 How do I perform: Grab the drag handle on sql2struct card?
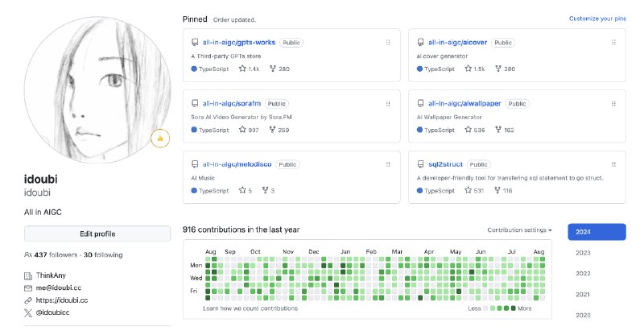pos(613,164)
